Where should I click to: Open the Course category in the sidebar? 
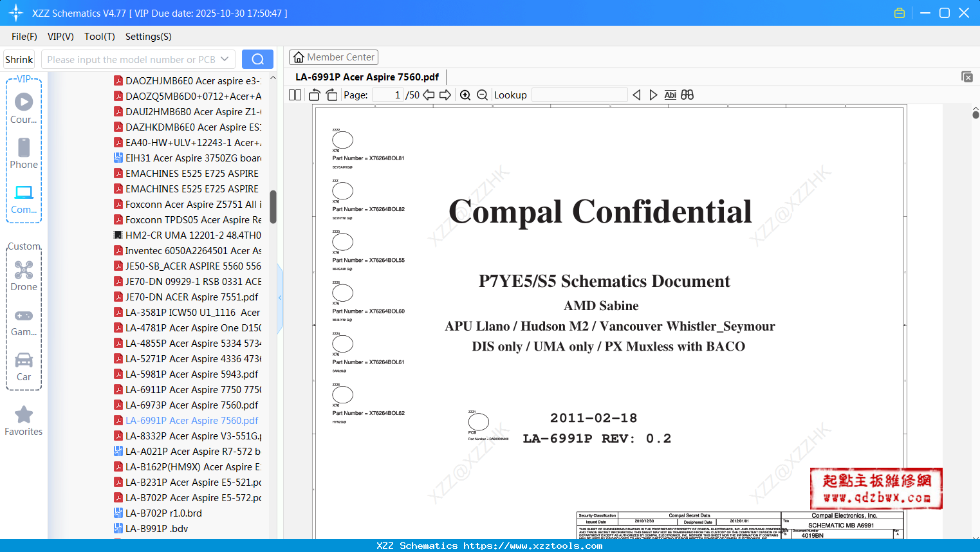pyautogui.click(x=24, y=109)
